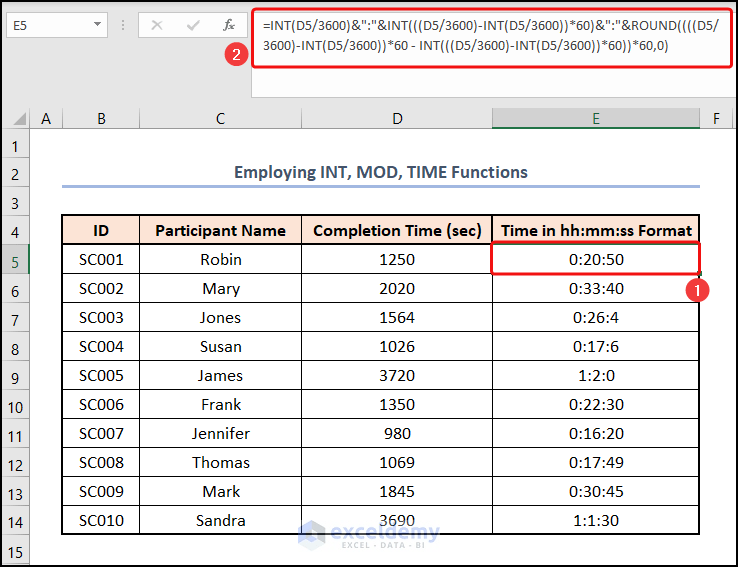738x567 pixels.
Task: Select result cell 0:26:4
Action: coord(596,318)
